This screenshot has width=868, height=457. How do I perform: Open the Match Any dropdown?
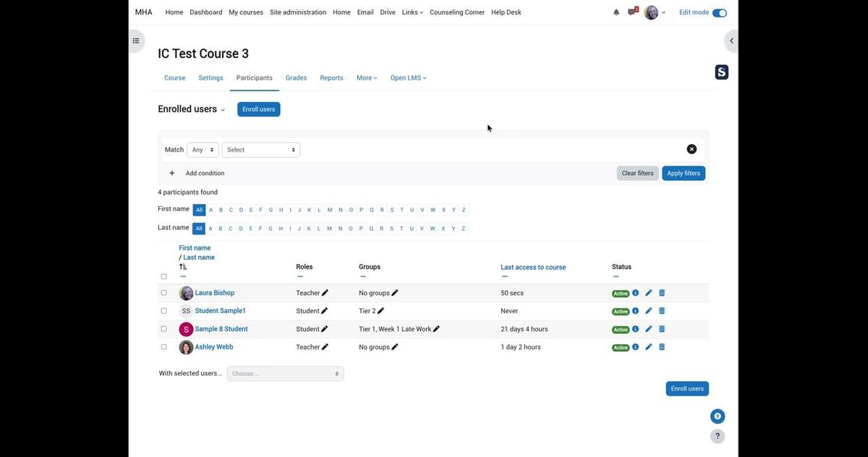(203, 150)
